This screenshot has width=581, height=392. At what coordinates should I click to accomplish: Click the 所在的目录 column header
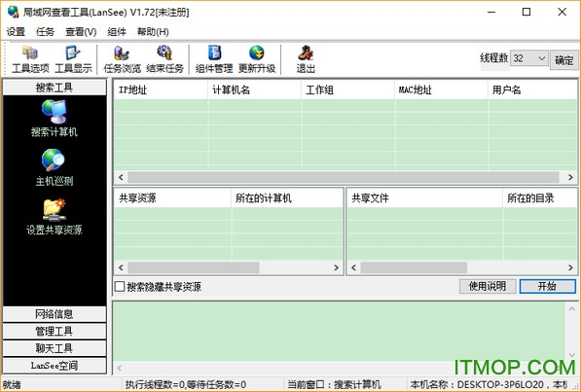coord(539,198)
